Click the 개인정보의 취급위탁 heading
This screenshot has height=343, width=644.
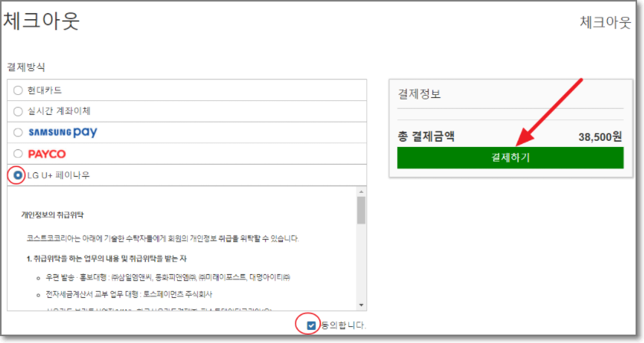coord(52,215)
